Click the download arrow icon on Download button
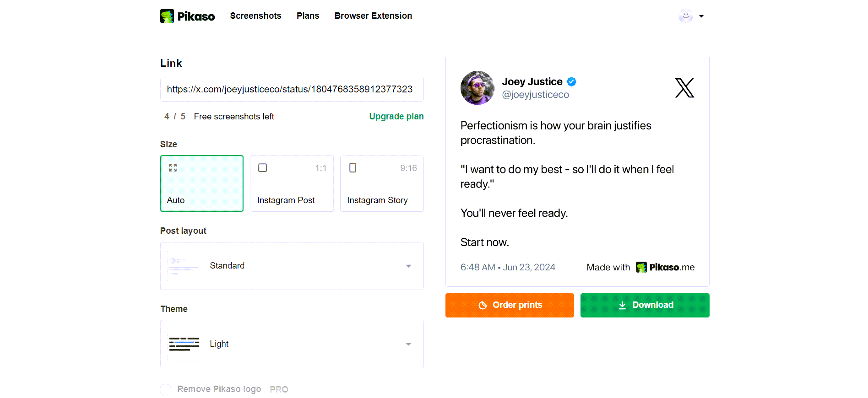Screen dimensions: 868x398 point(623,305)
